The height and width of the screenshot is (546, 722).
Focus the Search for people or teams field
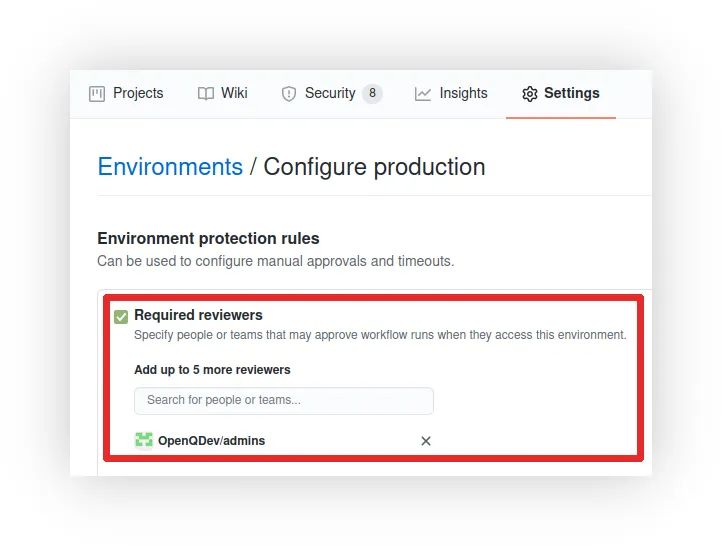(x=284, y=401)
